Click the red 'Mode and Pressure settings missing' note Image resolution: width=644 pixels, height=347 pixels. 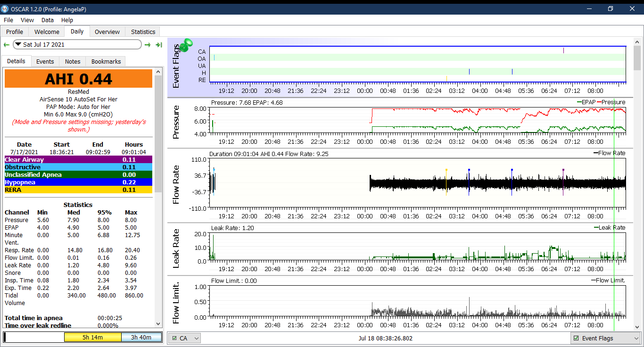coord(79,125)
